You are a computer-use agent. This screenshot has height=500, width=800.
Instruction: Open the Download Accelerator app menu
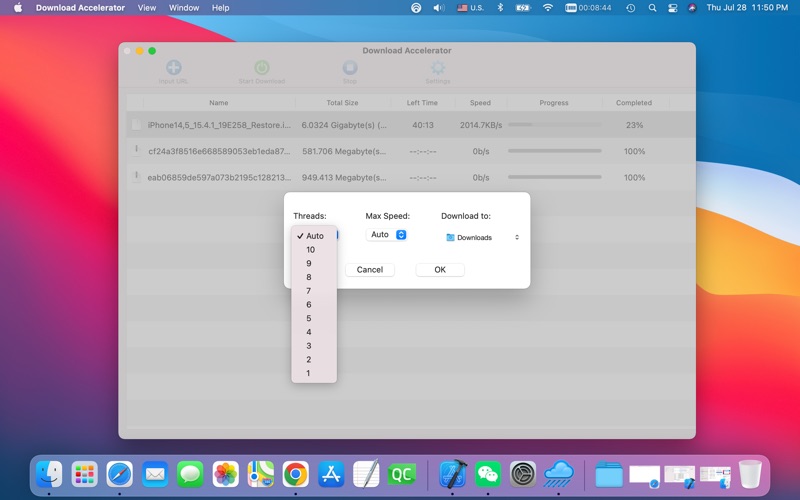click(80, 8)
